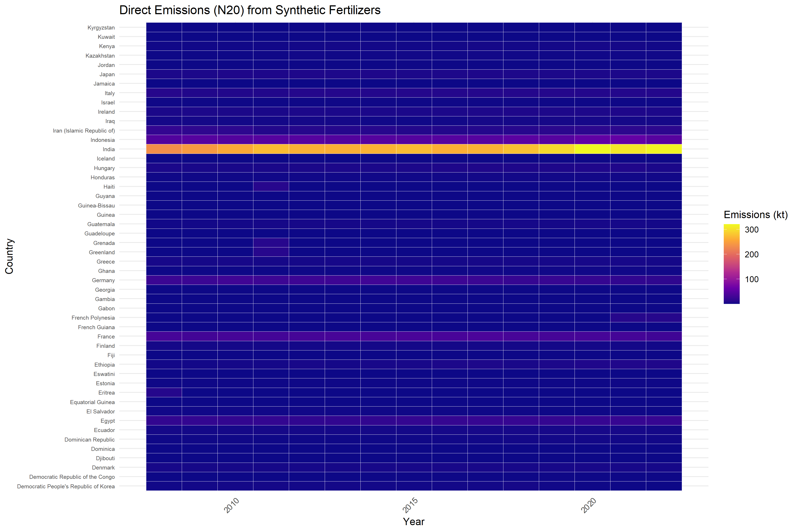Screen dimensions: 798x532
Task: Click the French Guiana label
Action: click(x=96, y=327)
